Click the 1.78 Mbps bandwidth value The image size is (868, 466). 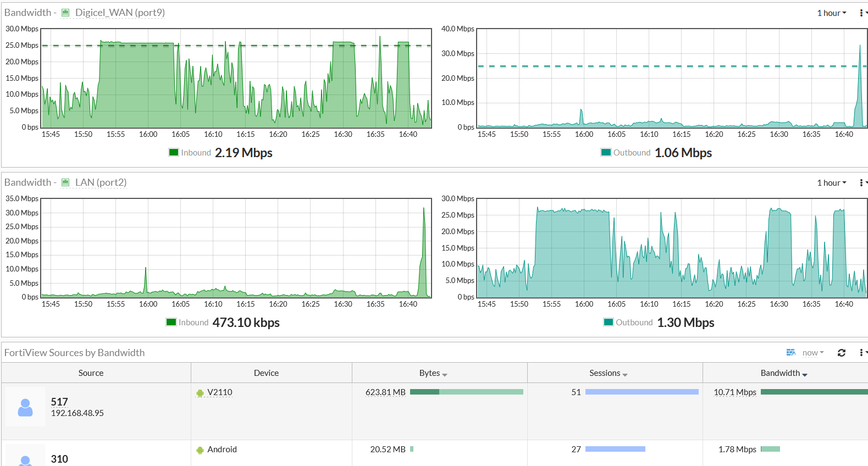coord(737,450)
